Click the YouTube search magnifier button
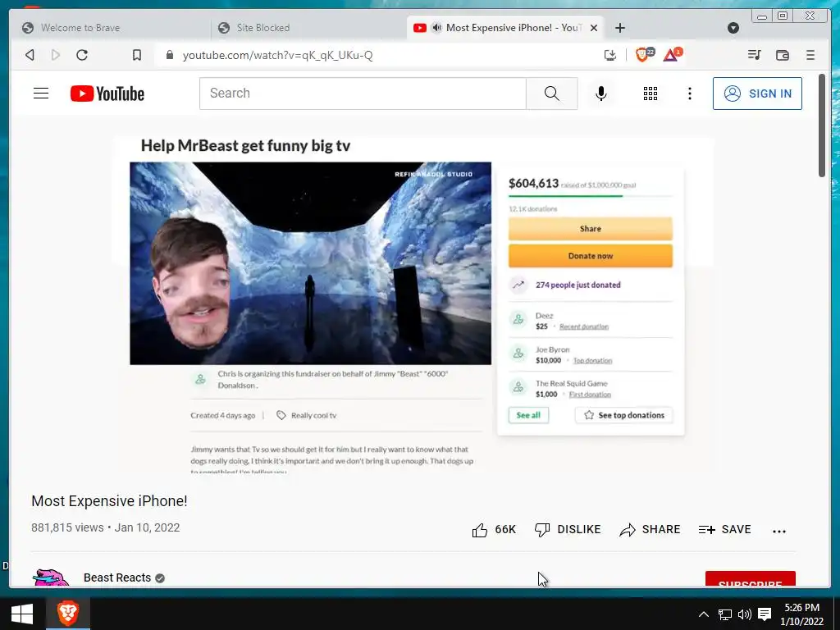The height and width of the screenshot is (630, 840). point(552,94)
